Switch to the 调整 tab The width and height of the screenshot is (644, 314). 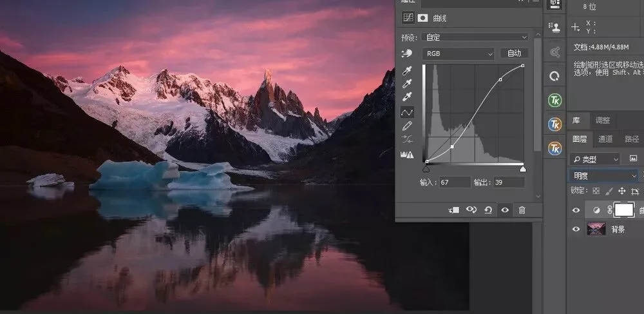tap(603, 121)
